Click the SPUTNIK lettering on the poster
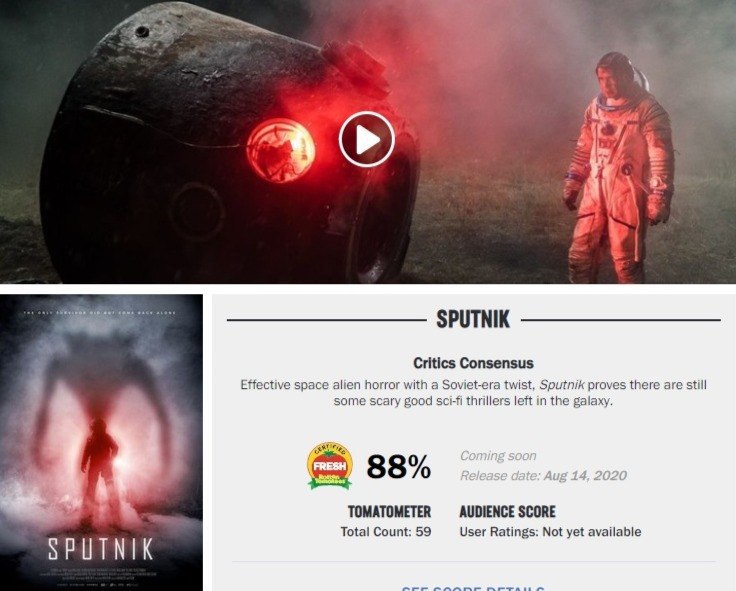The image size is (736, 591). pyautogui.click(x=101, y=549)
